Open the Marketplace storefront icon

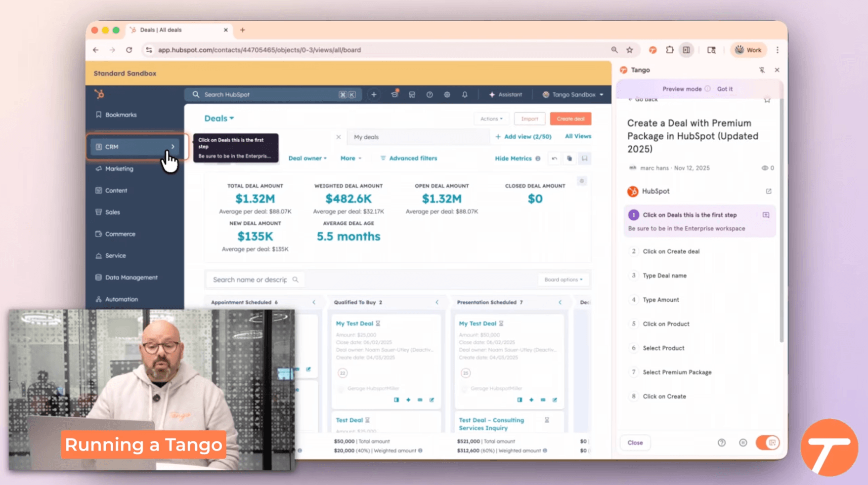pos(412,94)
